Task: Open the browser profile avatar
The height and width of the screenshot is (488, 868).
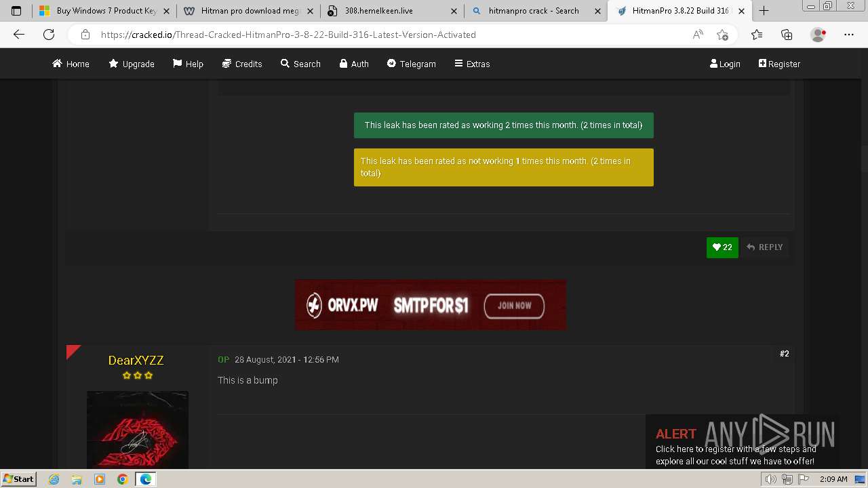Action: click(818, 35)
